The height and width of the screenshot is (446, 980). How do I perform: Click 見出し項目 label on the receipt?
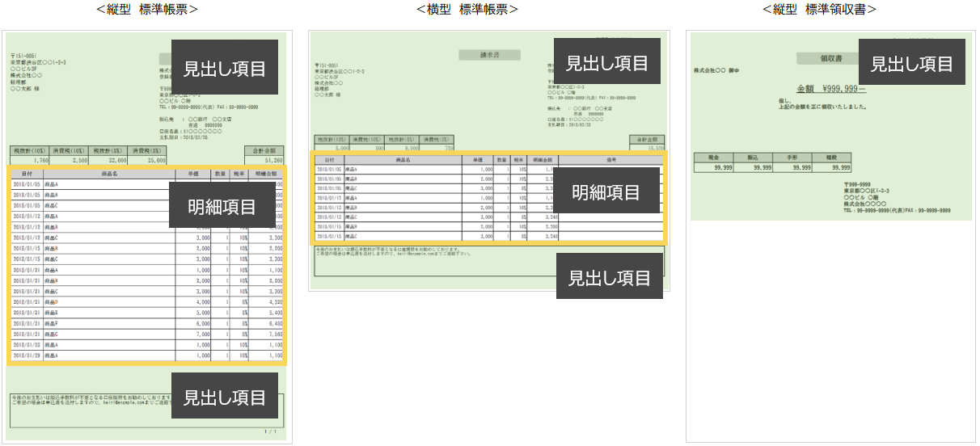(911, 63)
